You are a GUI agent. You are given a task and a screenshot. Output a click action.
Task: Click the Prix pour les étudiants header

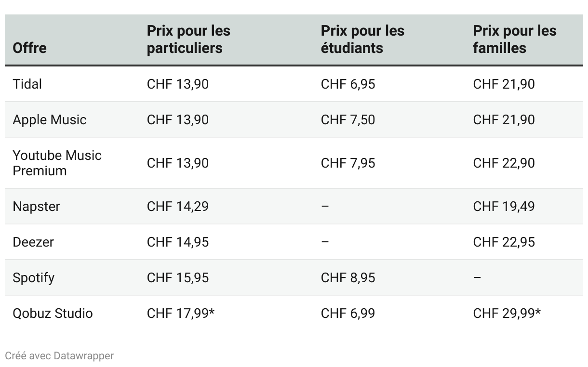point(362,39)
